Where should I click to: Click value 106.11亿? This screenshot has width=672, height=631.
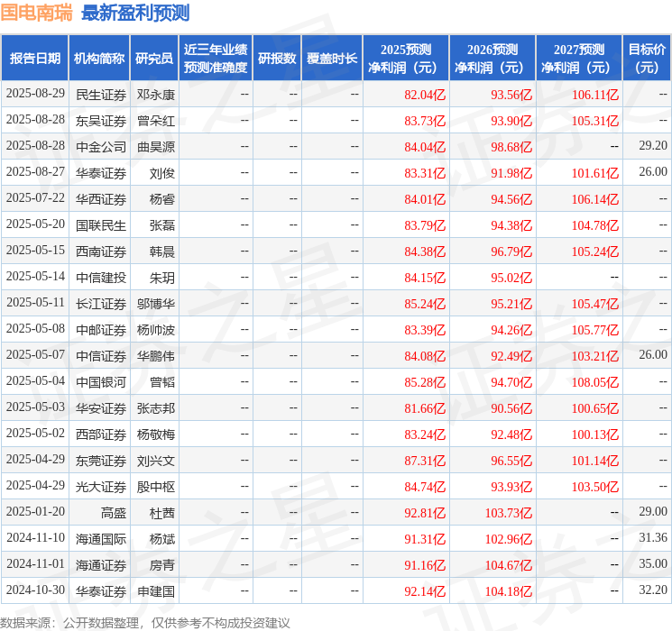point(595,95)
